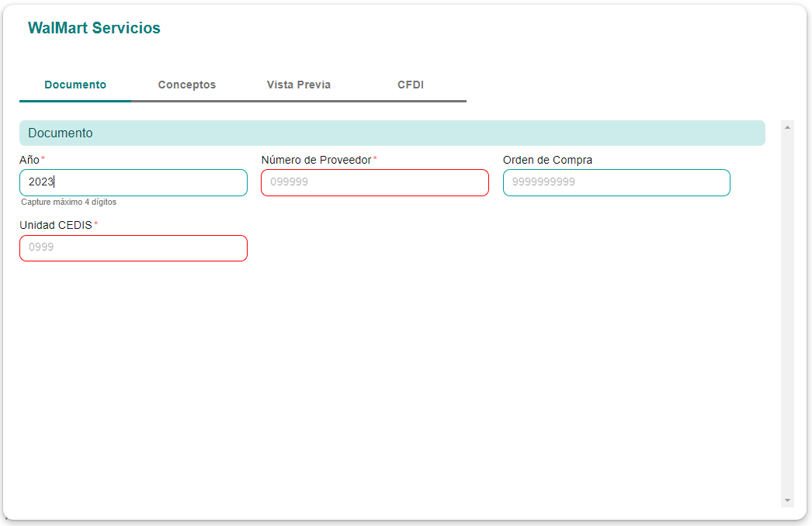Select the Unidad CEDIS input box

(134, 247)
